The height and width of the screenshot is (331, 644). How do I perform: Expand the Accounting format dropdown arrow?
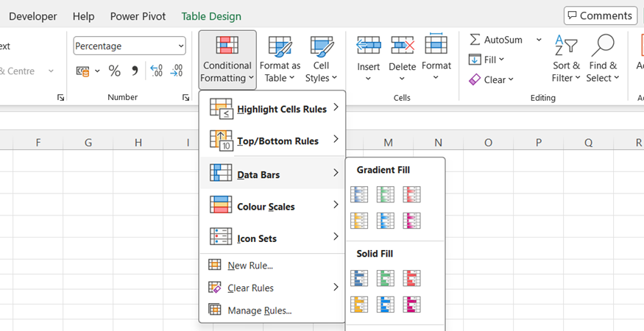(97, 71)
